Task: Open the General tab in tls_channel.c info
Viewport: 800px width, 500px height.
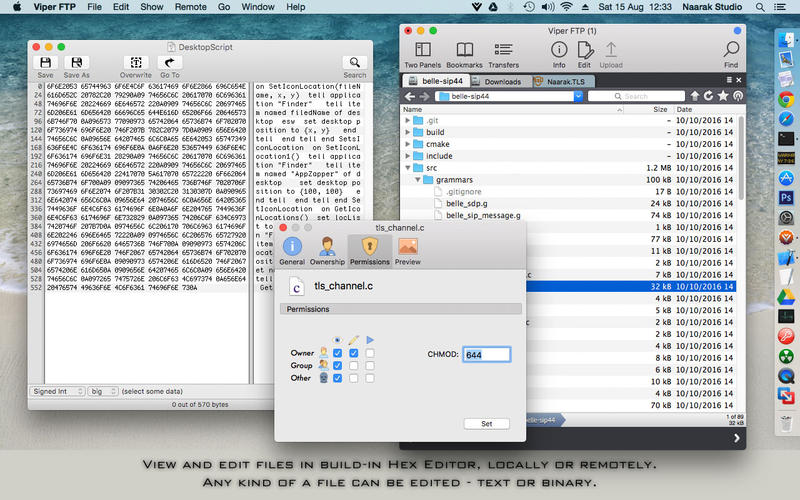Action: [x=292, y=251]
